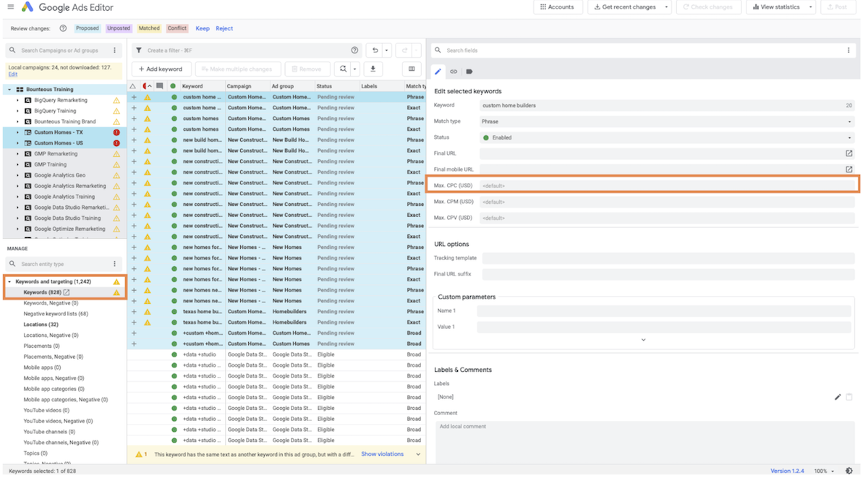Open entity type search options menu
The width and height of the screenshot is (868, 486).
tap(114, 264)
